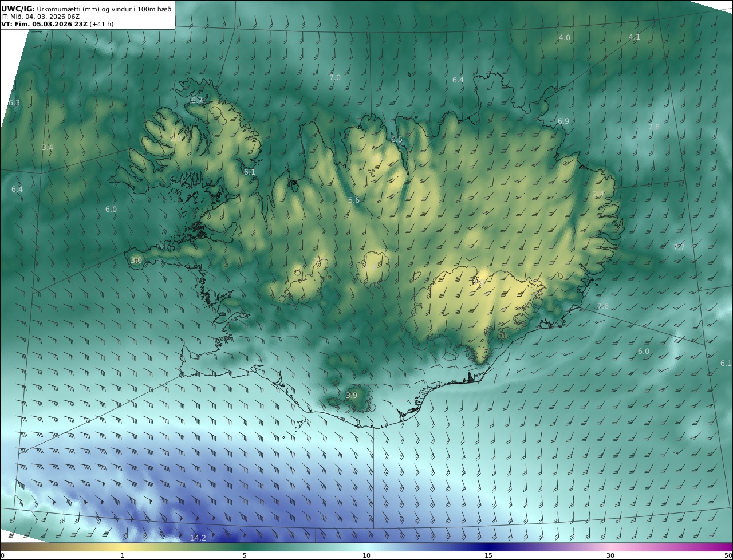The image size is (733, 560).
Task: Click the colorbar tick label 10
Action: coord(366,555)
